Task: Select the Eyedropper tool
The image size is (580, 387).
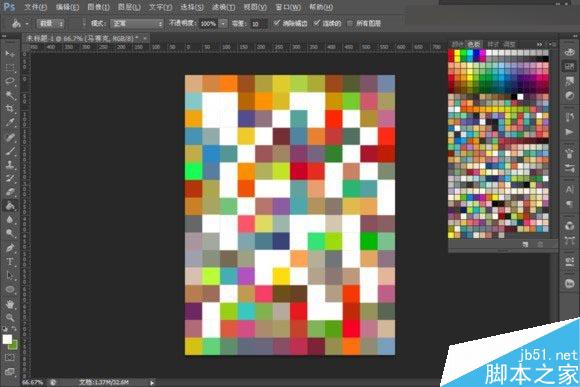Action: (10, 123)
